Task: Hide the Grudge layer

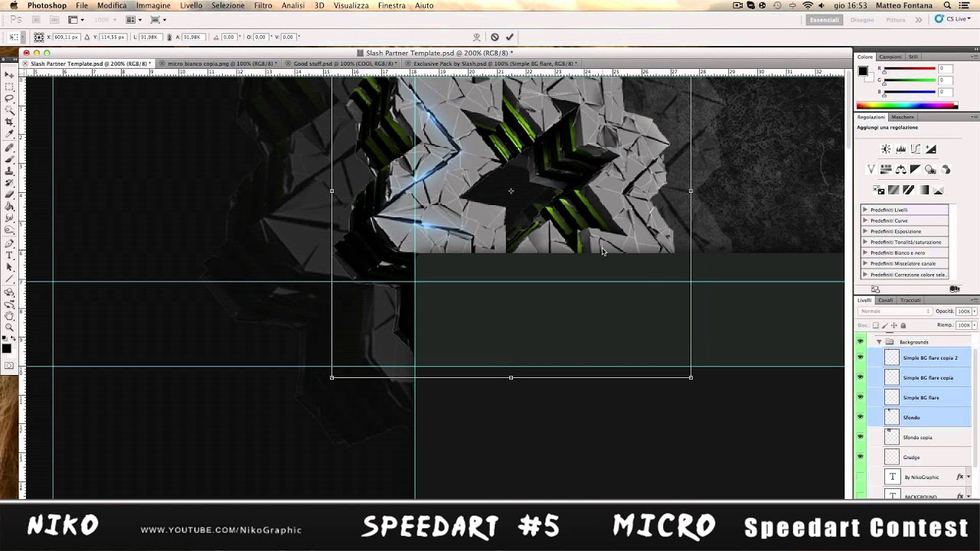Action: tap(861, 457)
